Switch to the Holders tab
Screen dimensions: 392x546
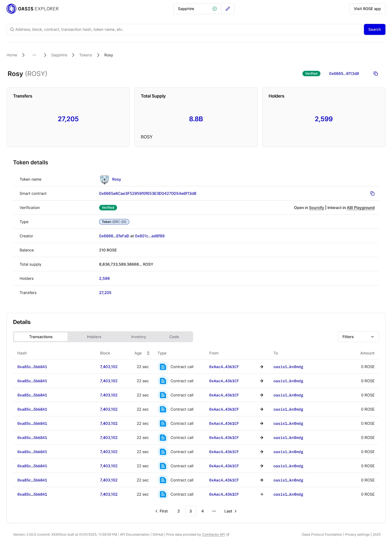[x=94, y=337]
